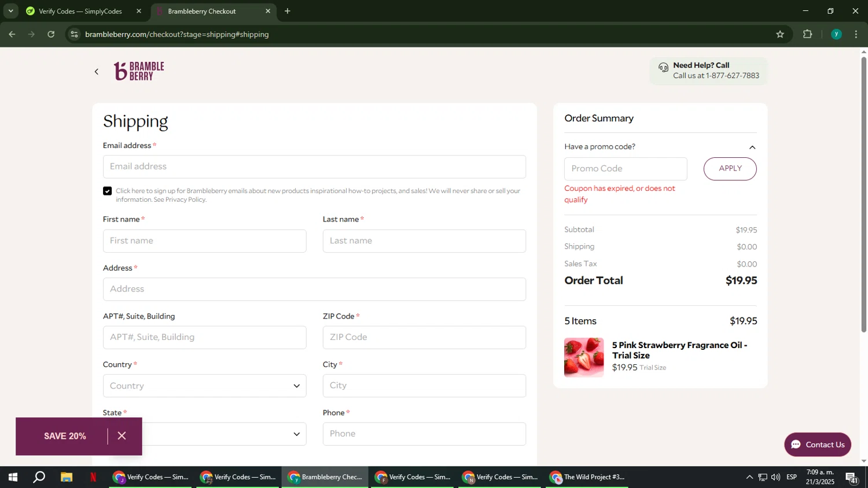The height and width of the screenshot is (488, 868).
Task: Reload the Brambleberry checkout page
Action: 51,34
